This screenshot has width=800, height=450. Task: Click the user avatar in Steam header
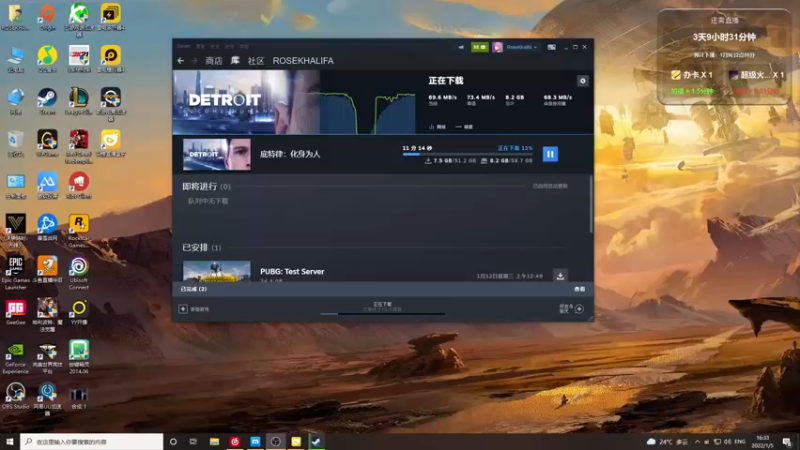click(497, 47)
